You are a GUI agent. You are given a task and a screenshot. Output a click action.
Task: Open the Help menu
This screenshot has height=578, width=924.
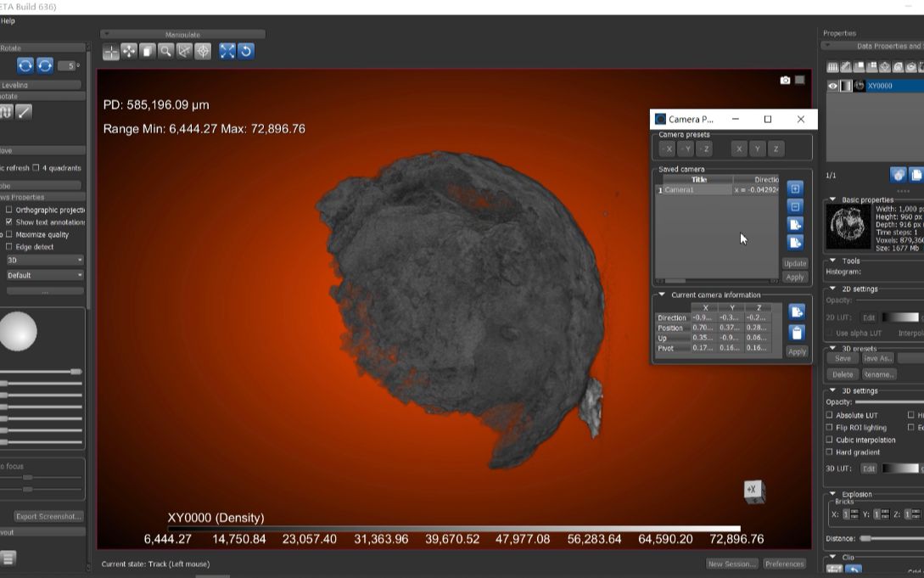tap(8, 20)
